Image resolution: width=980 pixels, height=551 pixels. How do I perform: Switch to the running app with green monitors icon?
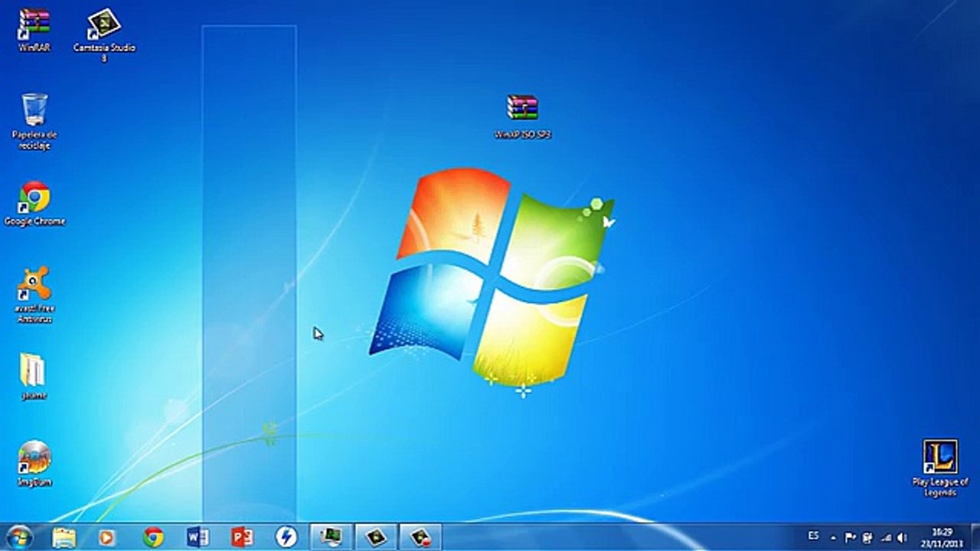pyautogui.click(x=332, y=537)
